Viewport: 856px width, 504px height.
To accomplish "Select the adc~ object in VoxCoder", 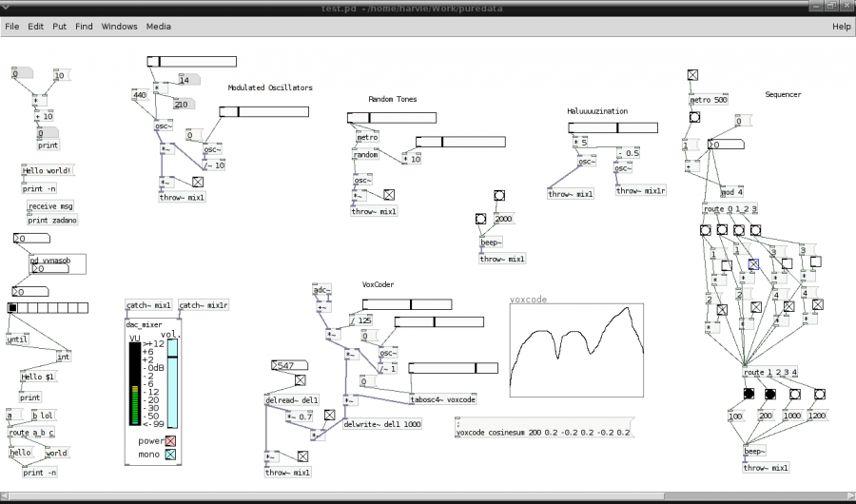I will point(322,290).
